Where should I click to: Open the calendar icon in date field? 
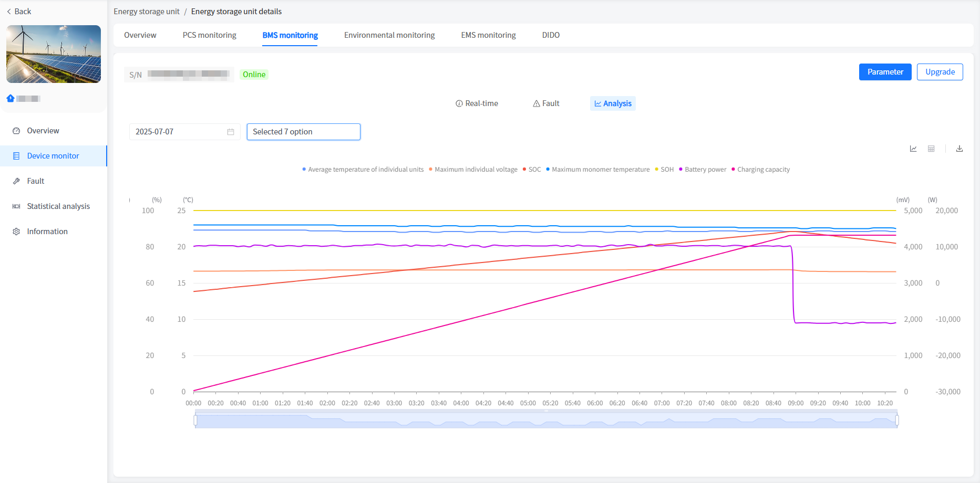231,132
